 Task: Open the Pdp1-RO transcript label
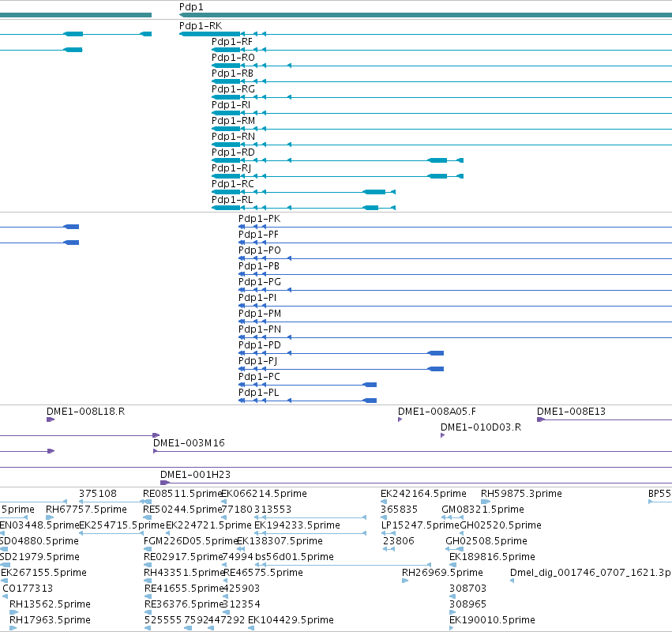[233, 58]
